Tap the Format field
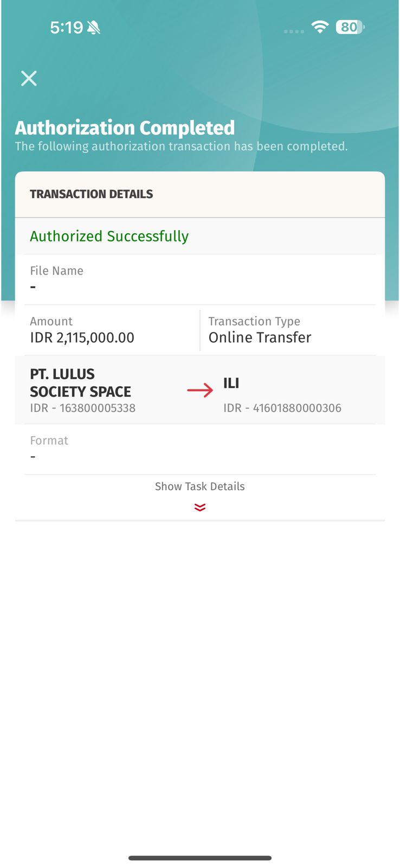Screen dimensions: 400x868 click(x=49, y=448)
